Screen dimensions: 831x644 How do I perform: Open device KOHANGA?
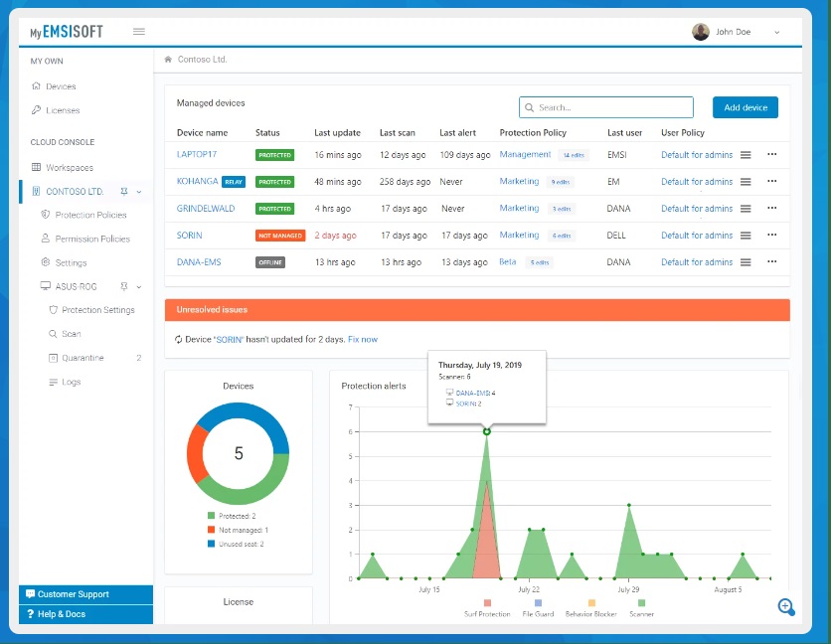click(x=197, y=181)
